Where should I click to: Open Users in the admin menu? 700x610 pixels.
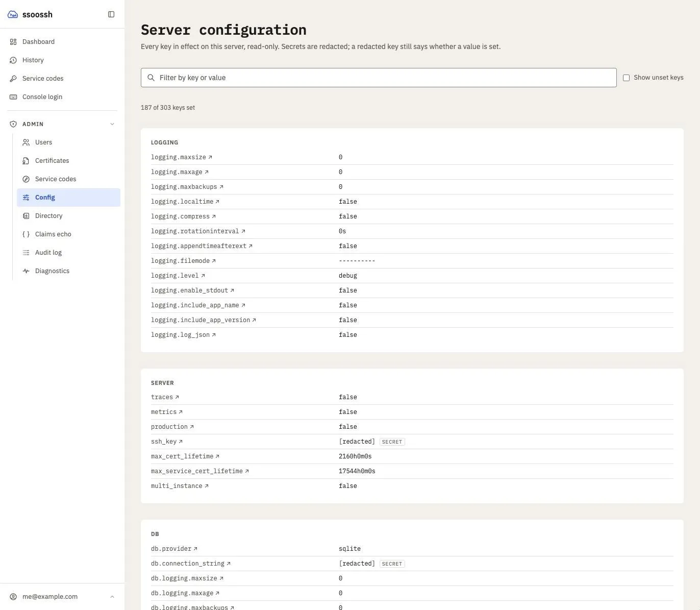pos(68,142)
